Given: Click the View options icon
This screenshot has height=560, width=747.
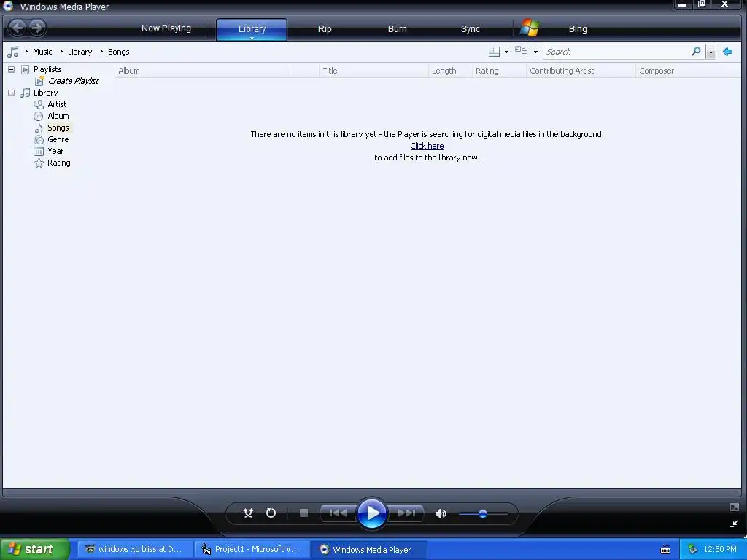Looking at the screenshot, I should [521, 51].
